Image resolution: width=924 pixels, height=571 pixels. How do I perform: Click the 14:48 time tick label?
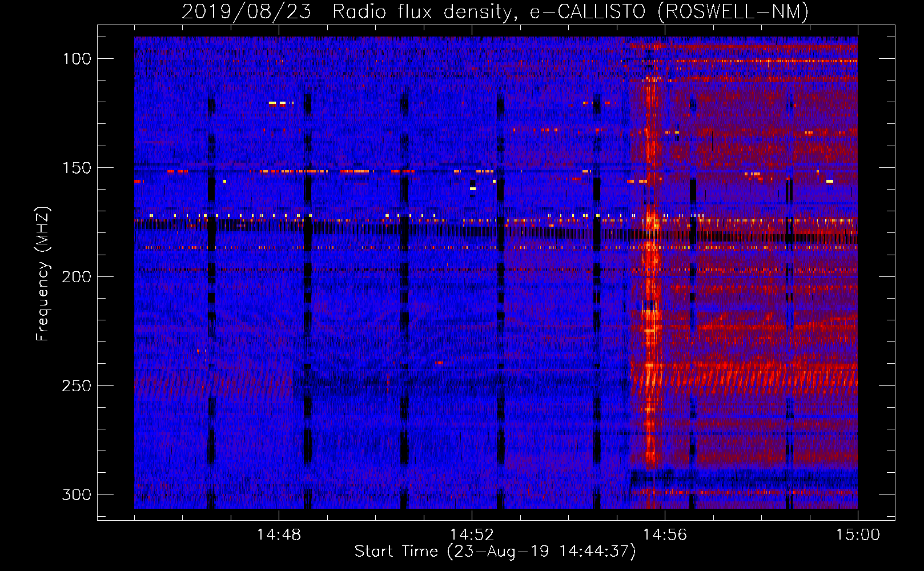pos(279,535)
